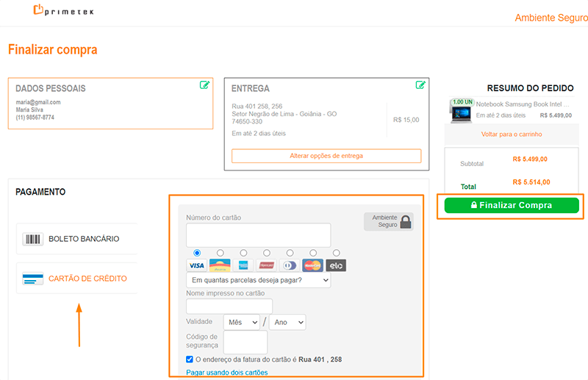Click the American Express card logo

(244, 265)
